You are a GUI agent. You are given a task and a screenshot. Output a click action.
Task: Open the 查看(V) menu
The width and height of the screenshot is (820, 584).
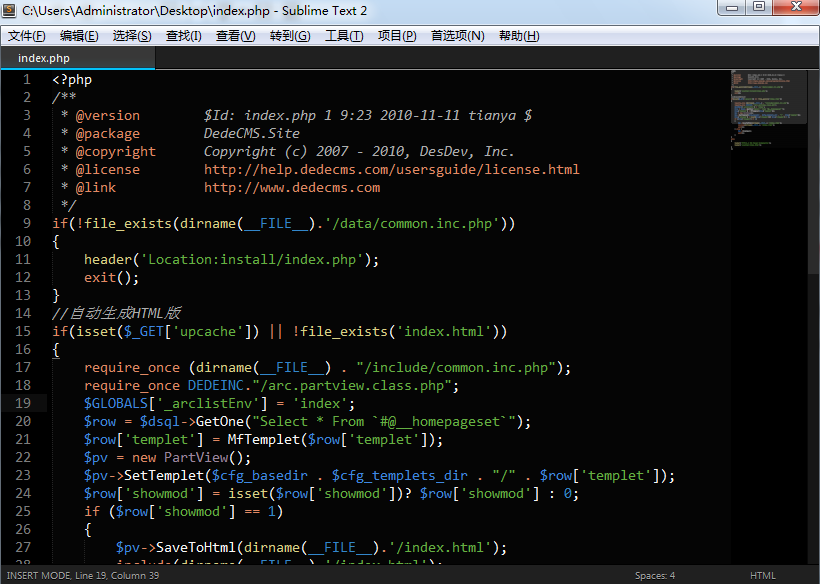(x=236, y=36)
